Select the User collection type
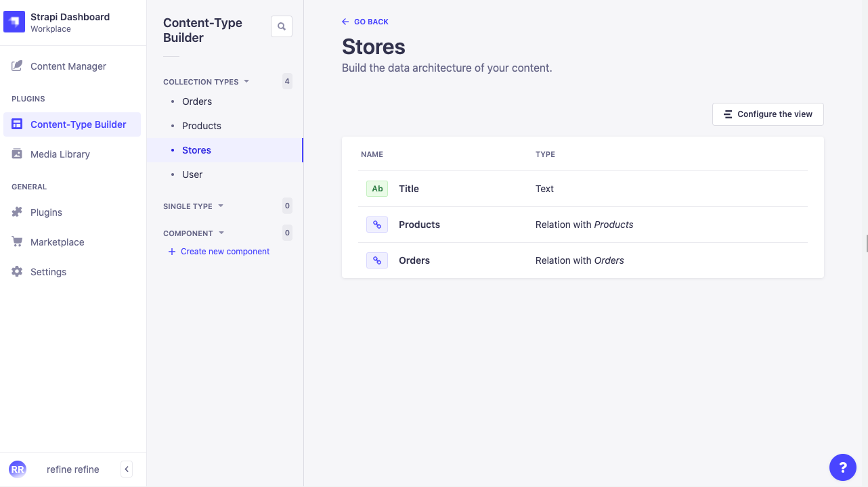Viewport: 868px width, 487px height. 192,174
